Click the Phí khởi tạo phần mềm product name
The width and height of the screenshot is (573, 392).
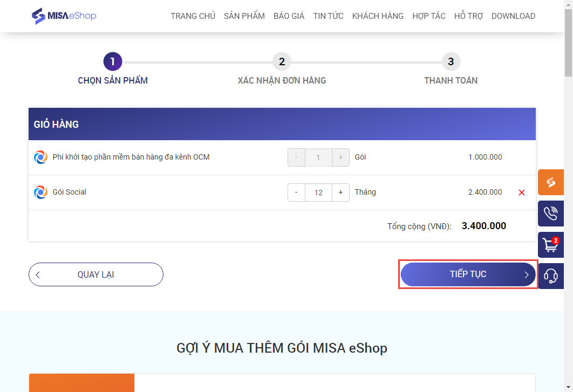point(131,157)
